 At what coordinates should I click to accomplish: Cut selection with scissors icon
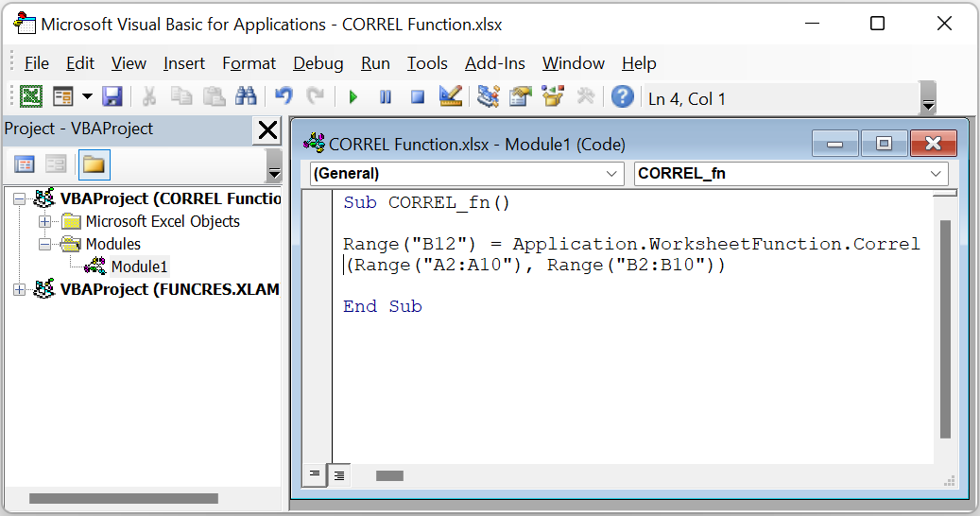pos(148,96)
